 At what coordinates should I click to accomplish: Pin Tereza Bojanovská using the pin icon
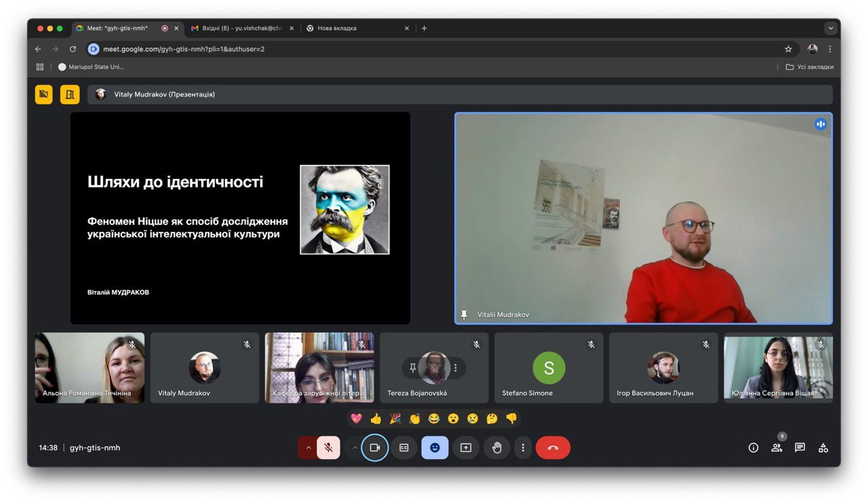(x=412, y=368)
